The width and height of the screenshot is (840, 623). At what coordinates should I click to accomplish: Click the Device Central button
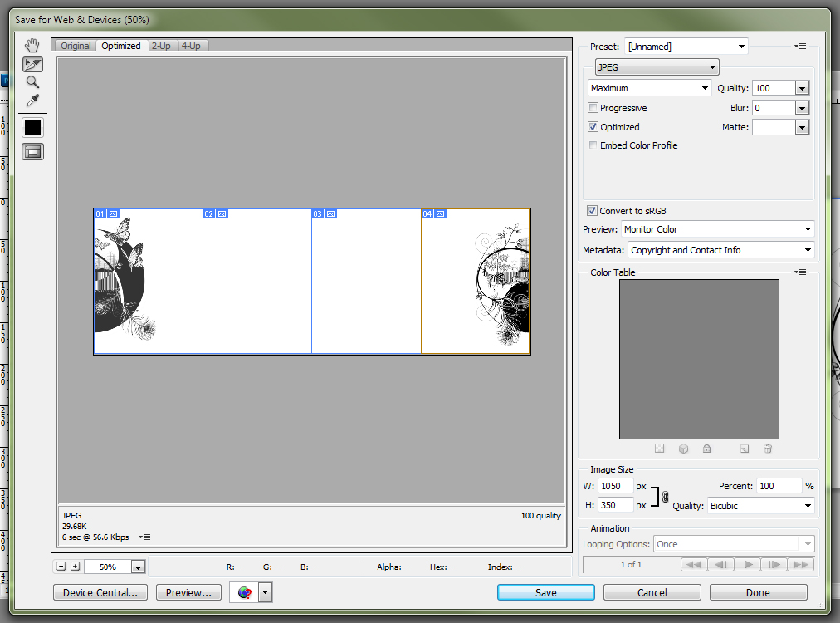[100, 592]
